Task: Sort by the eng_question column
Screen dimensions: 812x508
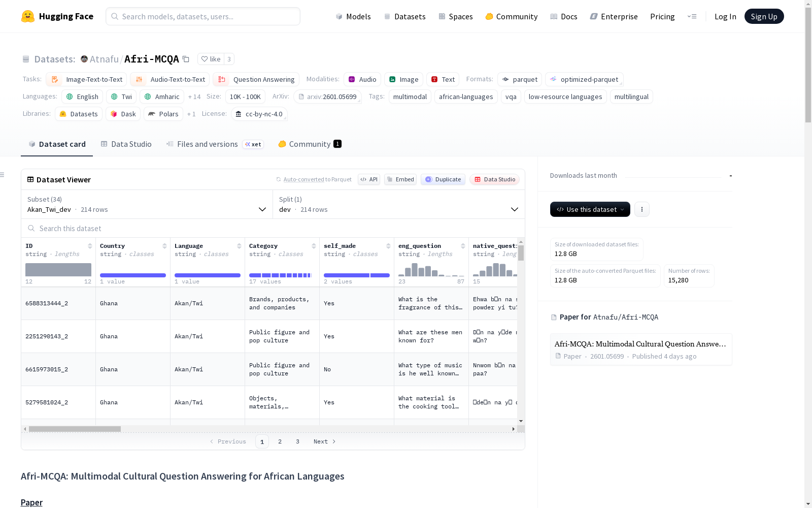Action: pyautogui.click(x=463, y=246)
